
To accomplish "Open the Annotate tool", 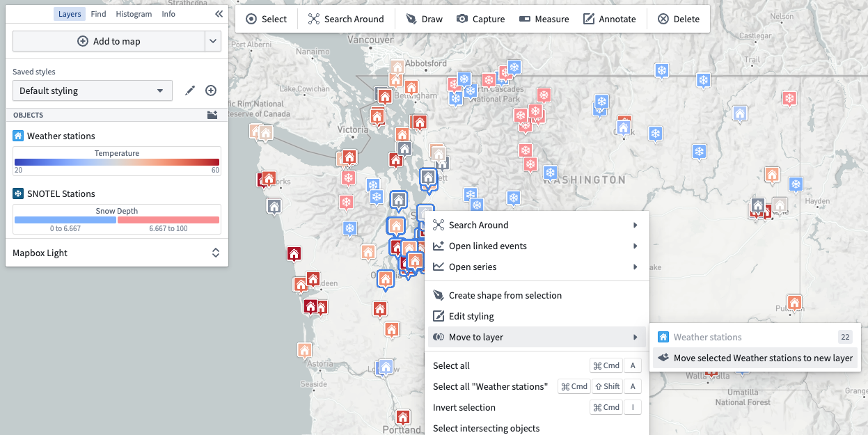I will click(x=610, y=19).
